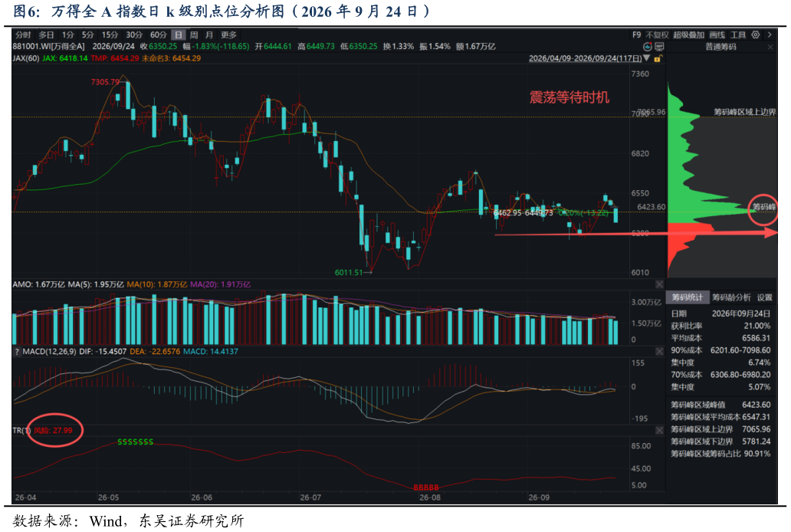Open the chip panel 设置 settings
Viewport: 791px width, 532px height.
point(764,297)
